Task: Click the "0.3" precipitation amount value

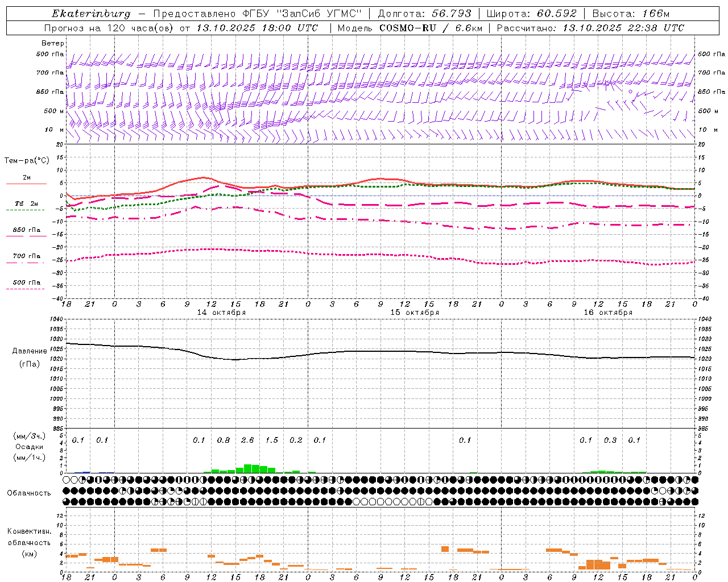Action: 610,440
